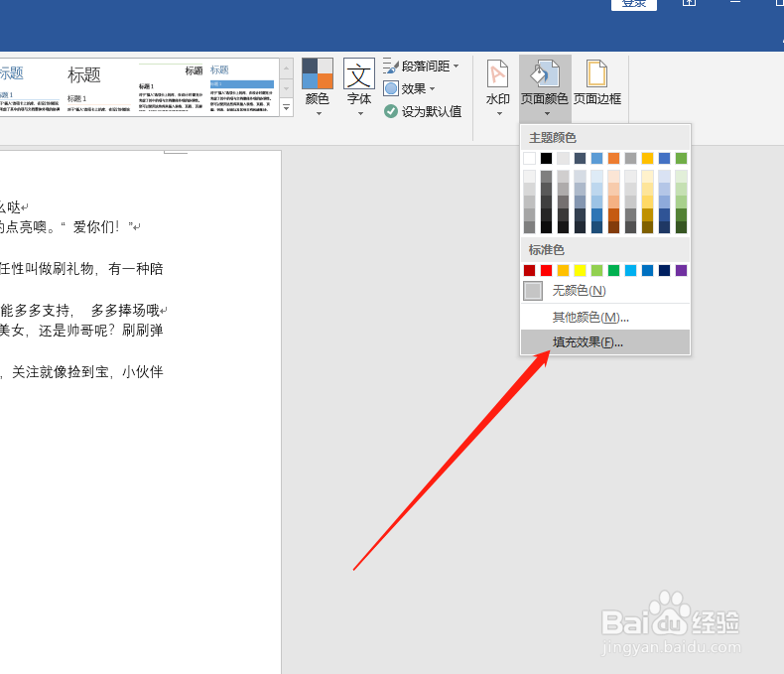Open the 水印 watermark icon
This screenshot has height=674, width=784.
[x=497, y=73]
